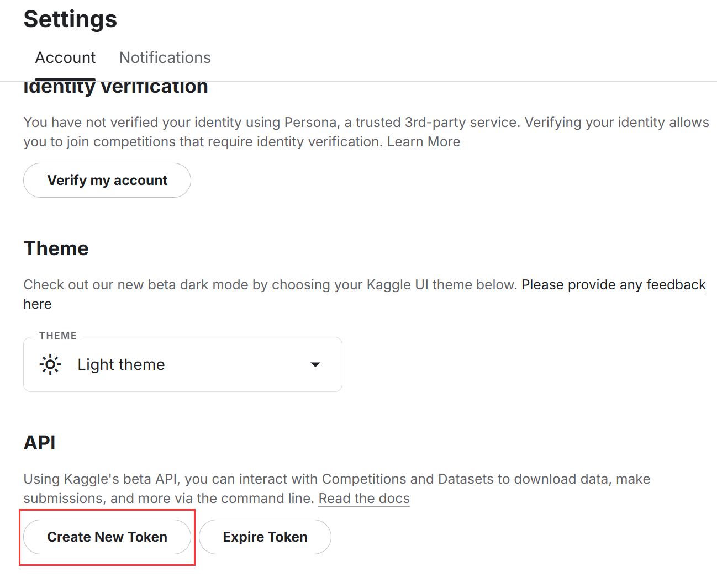This screenshot has width=717, height=588.
Task: Click the sun icon in theme selector
Action: coord(50,364)
